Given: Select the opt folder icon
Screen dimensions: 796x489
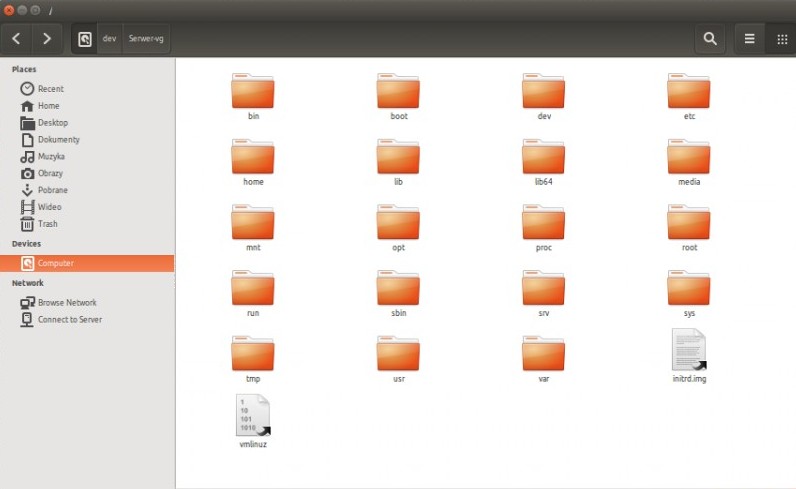Looking at the screenshot, I should pos(399,222).
